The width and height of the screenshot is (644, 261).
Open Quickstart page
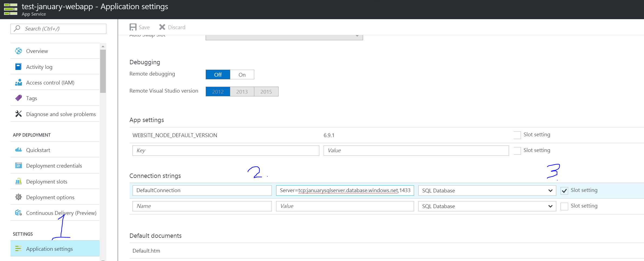tap(55, 150)
